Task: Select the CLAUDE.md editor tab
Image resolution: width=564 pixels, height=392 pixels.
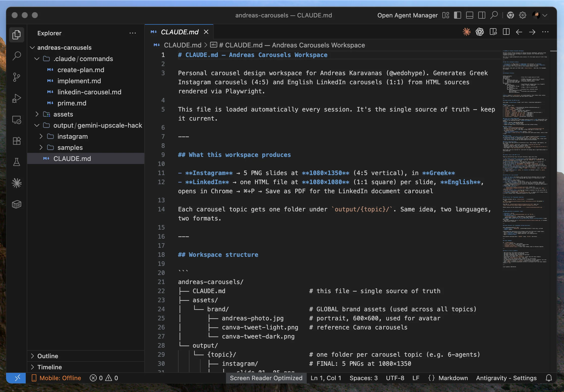Action: (179, 32)
